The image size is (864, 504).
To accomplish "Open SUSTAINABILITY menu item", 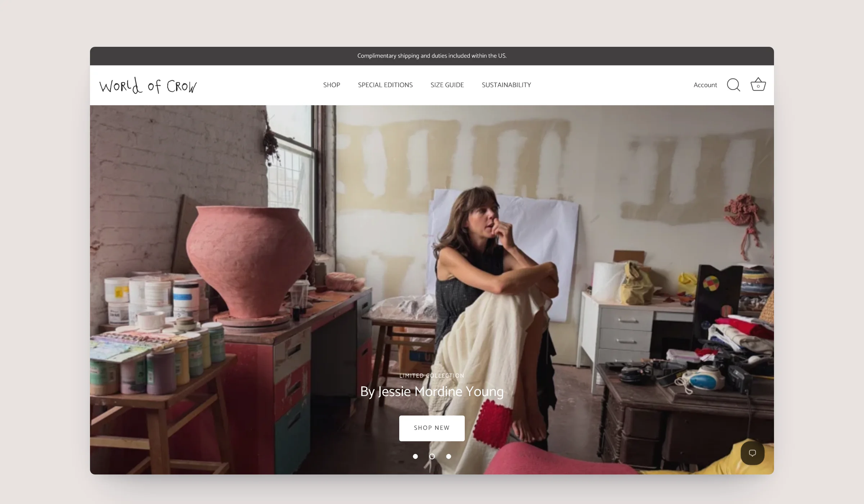I will (506, 85).
